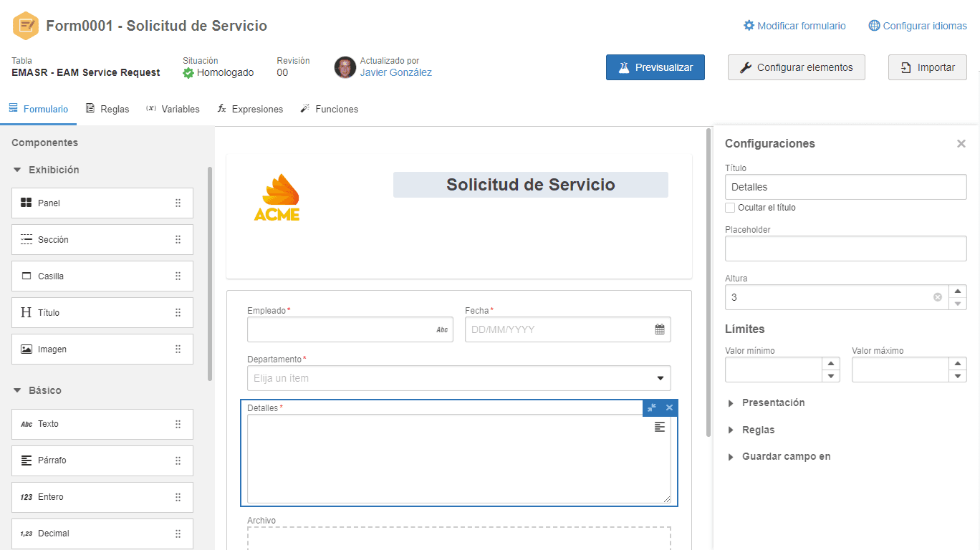Click the collapse icon on Detalles field
The height and width of the screenshot is (550, 980).
[x=652, y=407]
